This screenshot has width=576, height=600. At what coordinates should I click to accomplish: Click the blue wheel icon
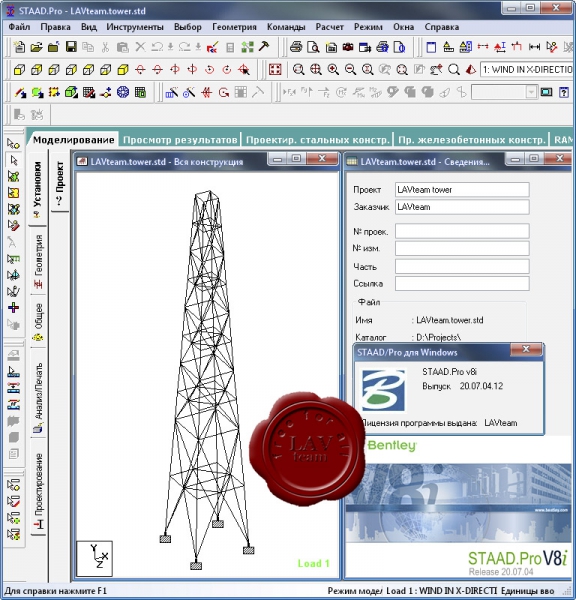point(123,92)
